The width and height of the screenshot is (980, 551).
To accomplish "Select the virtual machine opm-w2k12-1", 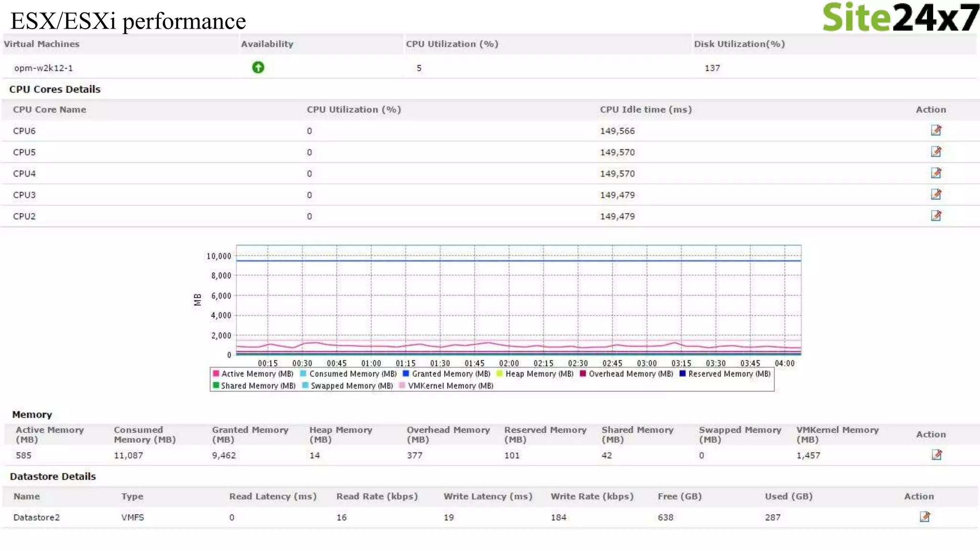I will (44, 68).
